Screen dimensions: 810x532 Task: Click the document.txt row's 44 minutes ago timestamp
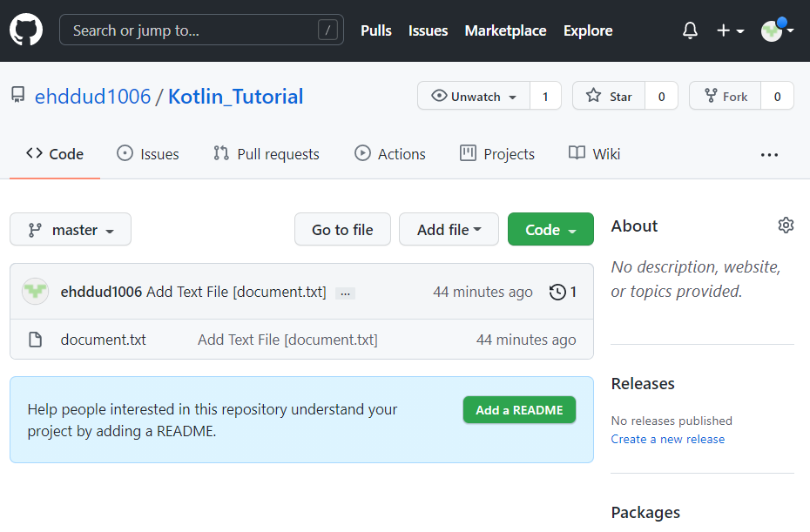pos(526,340)
